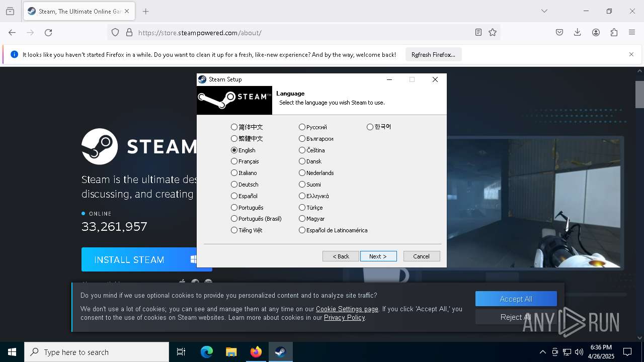
Task: Select 한국어 language
Action: click(379, 127)
